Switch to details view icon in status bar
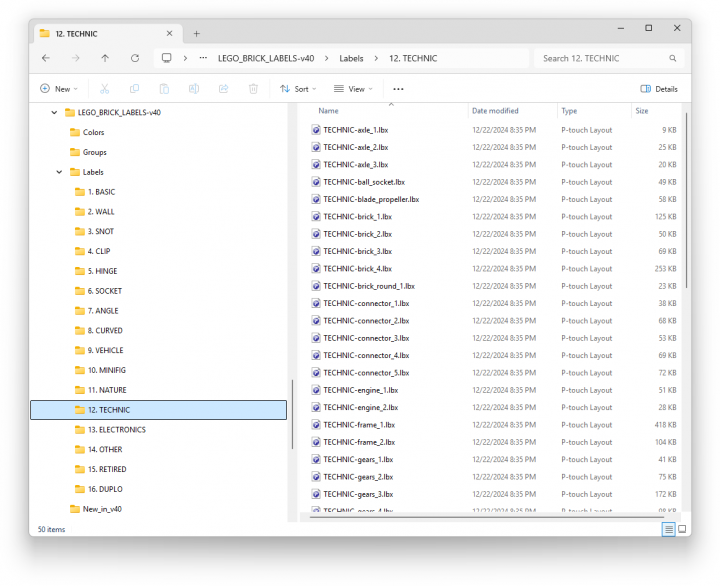Viewport: 720px width, 586px height. (667, 529)
